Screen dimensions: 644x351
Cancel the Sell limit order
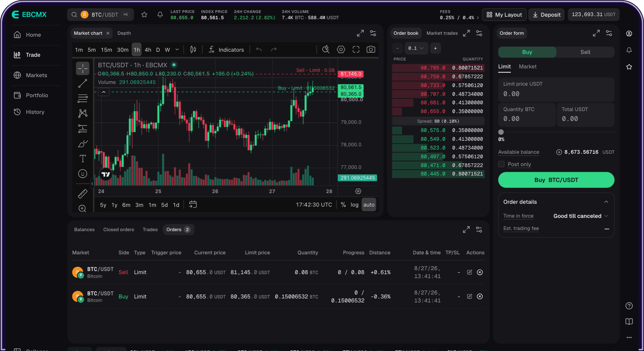click(480, 272)
